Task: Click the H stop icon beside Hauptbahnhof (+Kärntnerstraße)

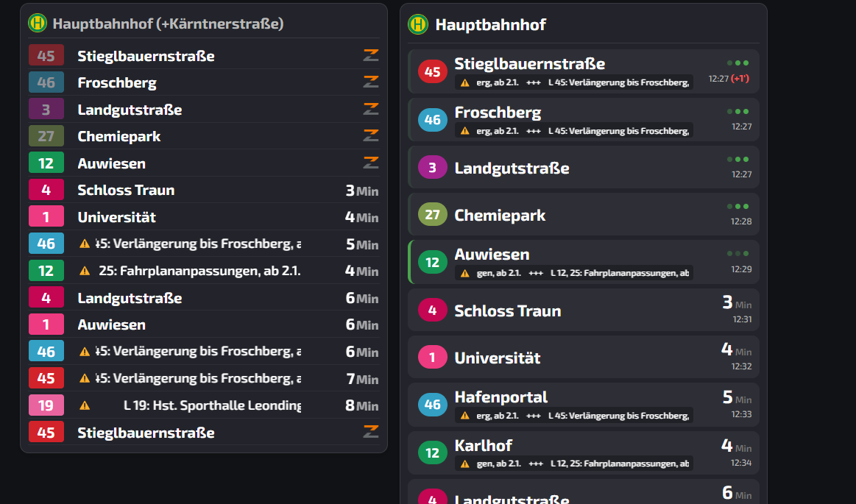Action: (38, 23)
